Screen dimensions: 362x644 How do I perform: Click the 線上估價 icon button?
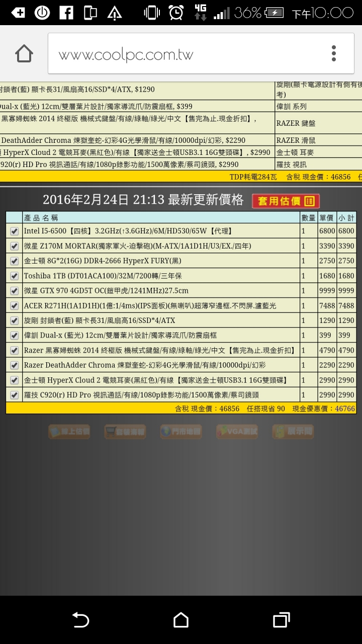pos(69,431)
